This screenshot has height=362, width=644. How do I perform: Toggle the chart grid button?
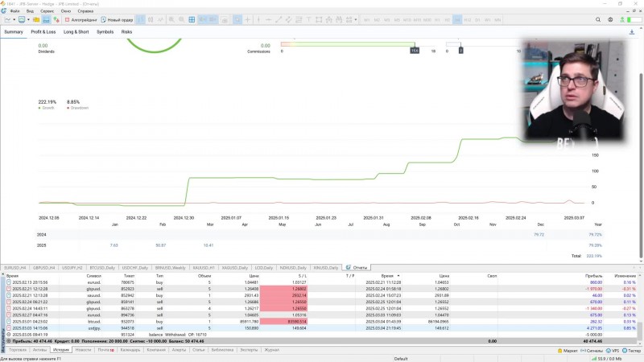192,19
